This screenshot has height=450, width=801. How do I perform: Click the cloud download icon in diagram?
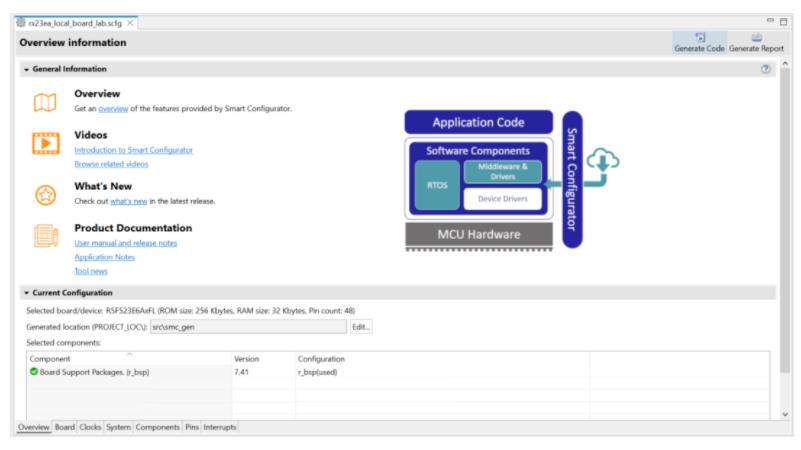point(603,160)
